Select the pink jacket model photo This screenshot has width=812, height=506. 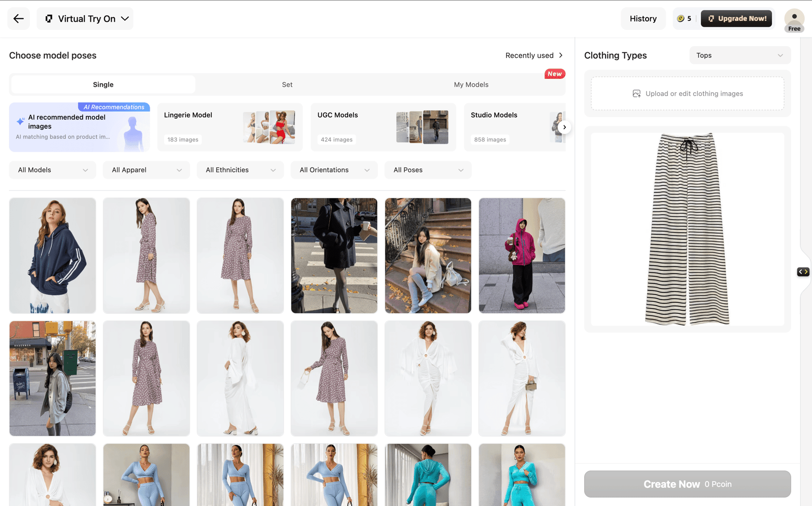point(522,256)
